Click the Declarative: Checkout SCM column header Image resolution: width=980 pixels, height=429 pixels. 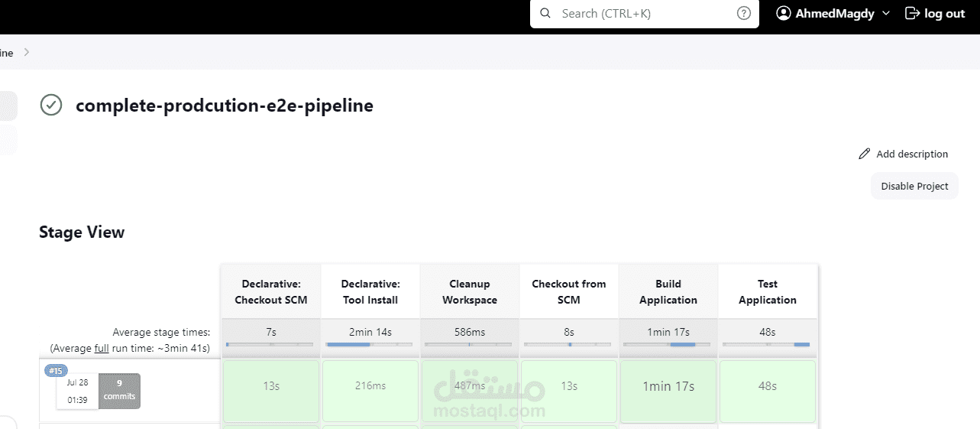tap(271, 292)
